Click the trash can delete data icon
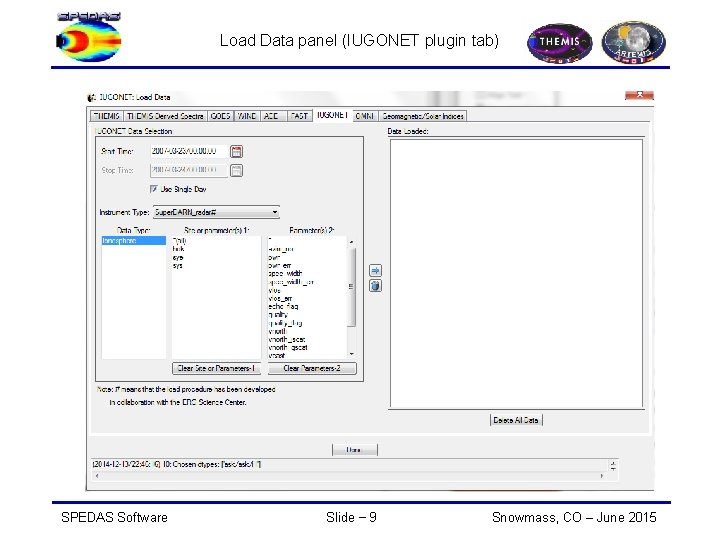Viewport: 720px width, 540px height. 375,286
